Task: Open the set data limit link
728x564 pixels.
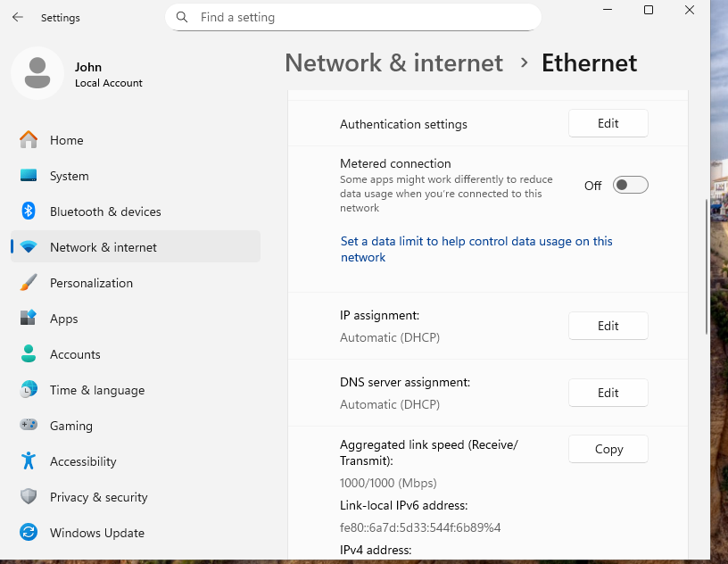Action: click(x=476, y=249)
